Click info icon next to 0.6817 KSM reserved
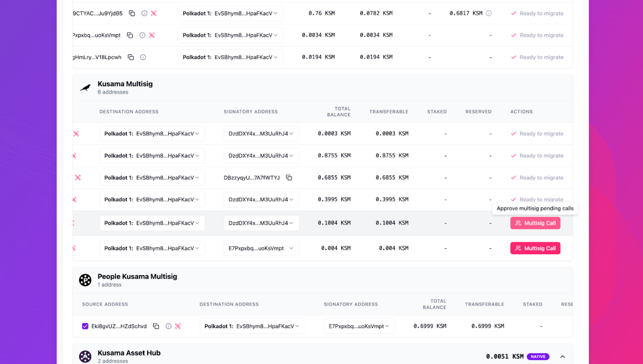The width and height of the screenshot is (643, 364). click(489, 13)
